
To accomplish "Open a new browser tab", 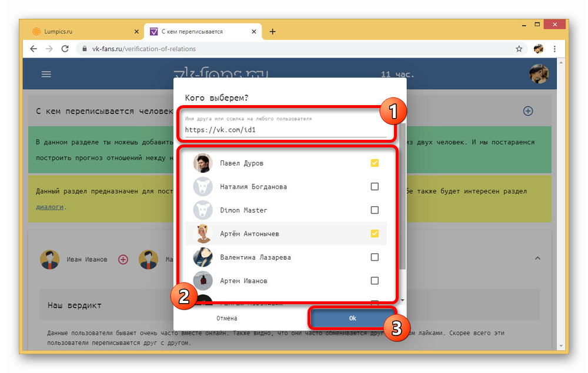I will pos(273,32).
